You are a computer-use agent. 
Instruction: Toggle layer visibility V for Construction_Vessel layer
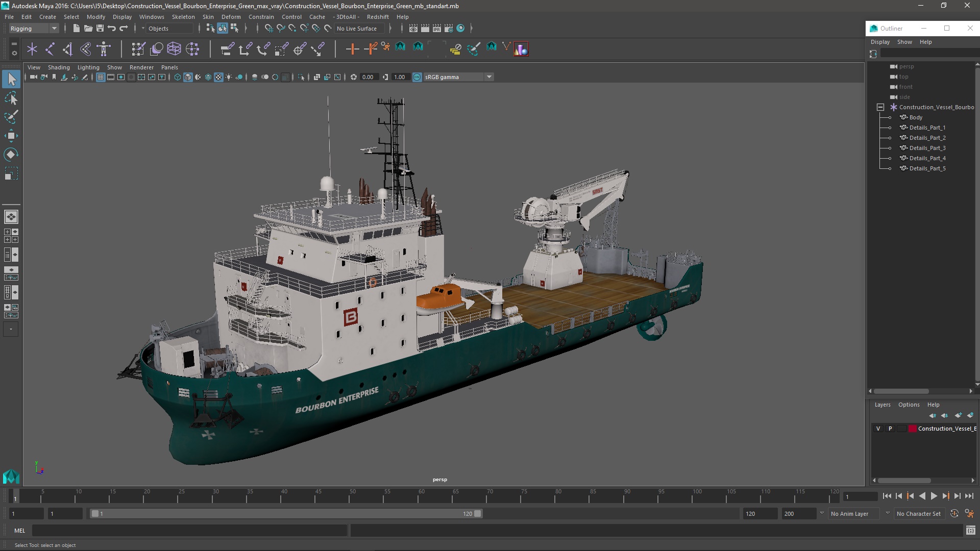(x=878, y=429)
